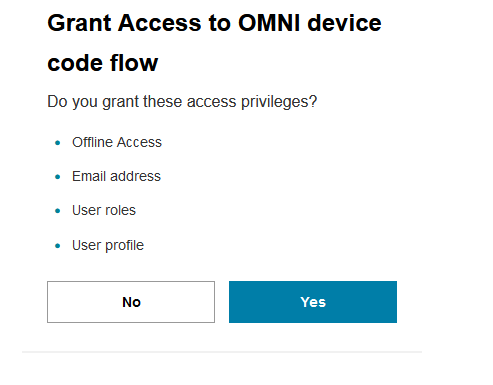Click the Yes button to grant access

coord(313,302)
